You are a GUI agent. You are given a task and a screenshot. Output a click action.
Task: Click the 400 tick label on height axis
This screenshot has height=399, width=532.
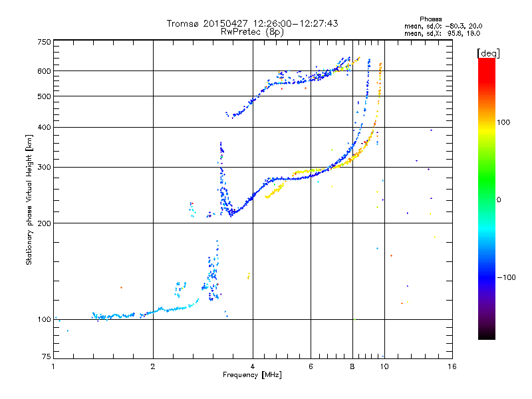coord(44,127)
